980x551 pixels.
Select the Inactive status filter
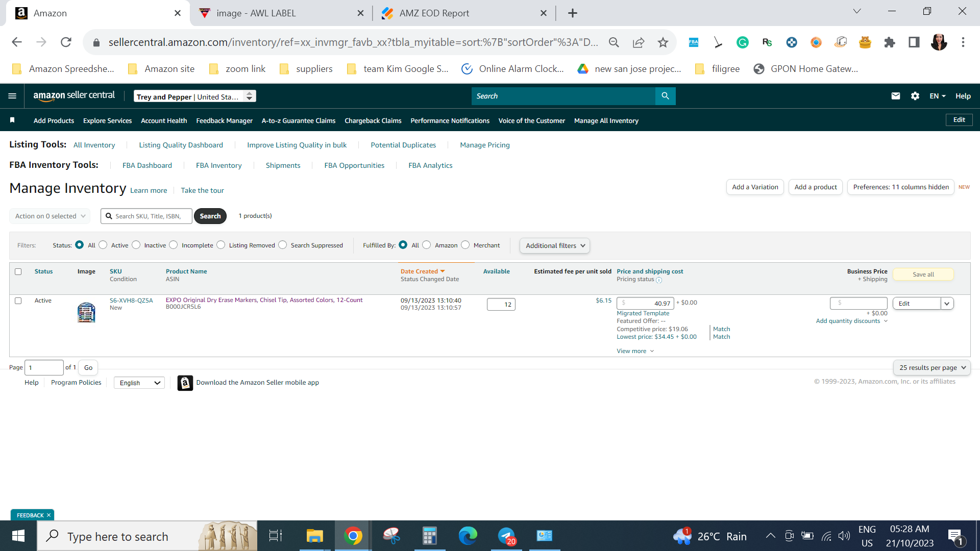pyautogui.click(x=136, y=245)
